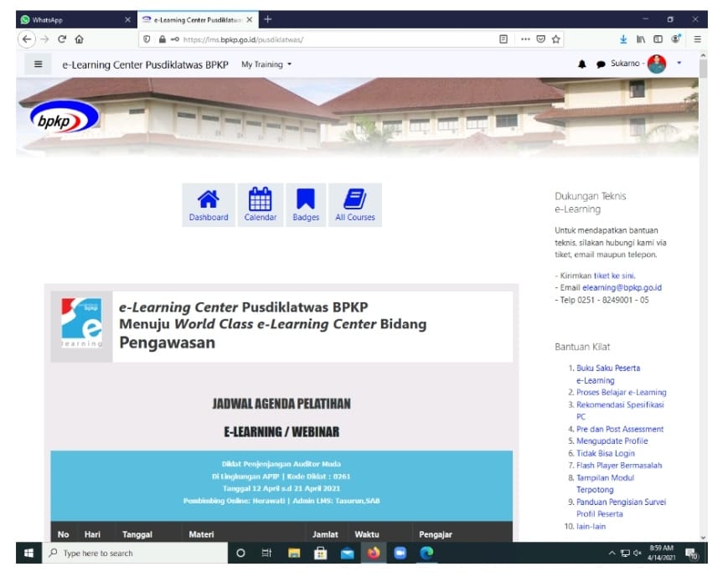The image size is (728, 577).
Task: Toggle the hamburger side menu
Action: 38,64
